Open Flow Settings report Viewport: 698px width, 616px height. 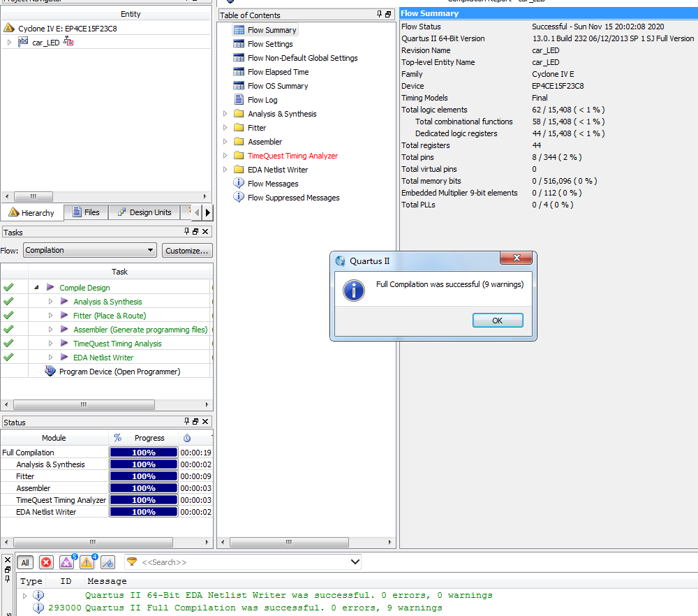pyautogui.click(x=270, y=43)
